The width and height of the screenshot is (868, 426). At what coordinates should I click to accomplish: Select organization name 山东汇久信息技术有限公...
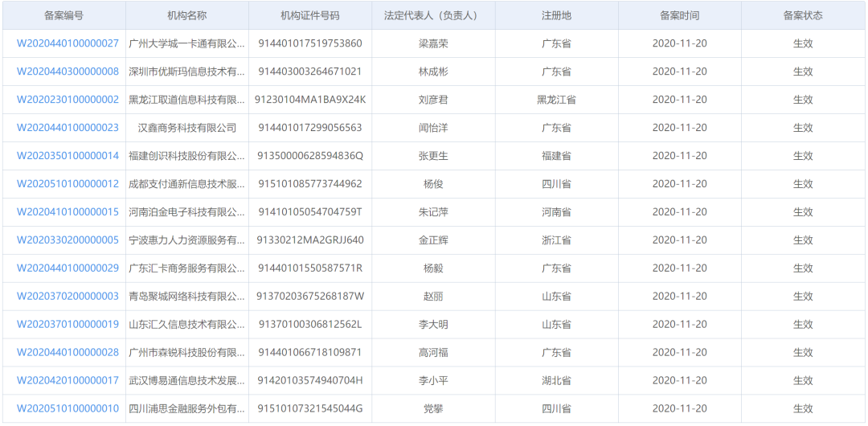click(x=187, y=324)
